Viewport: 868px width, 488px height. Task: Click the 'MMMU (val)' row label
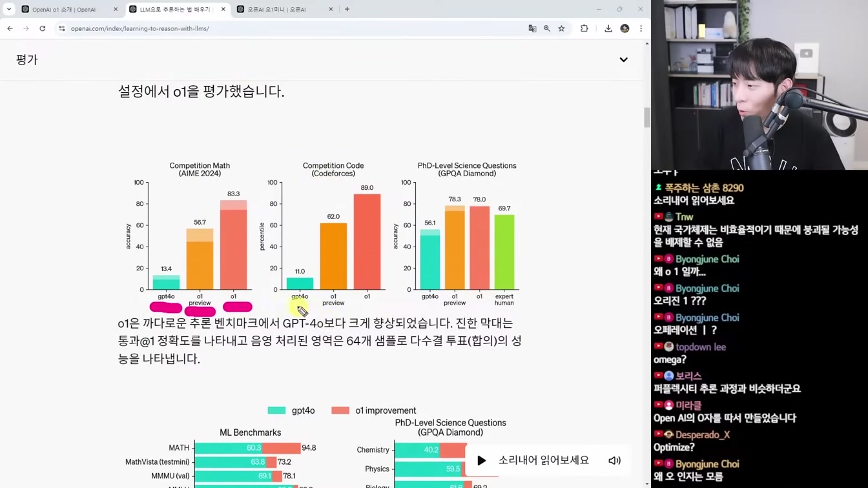170,476
